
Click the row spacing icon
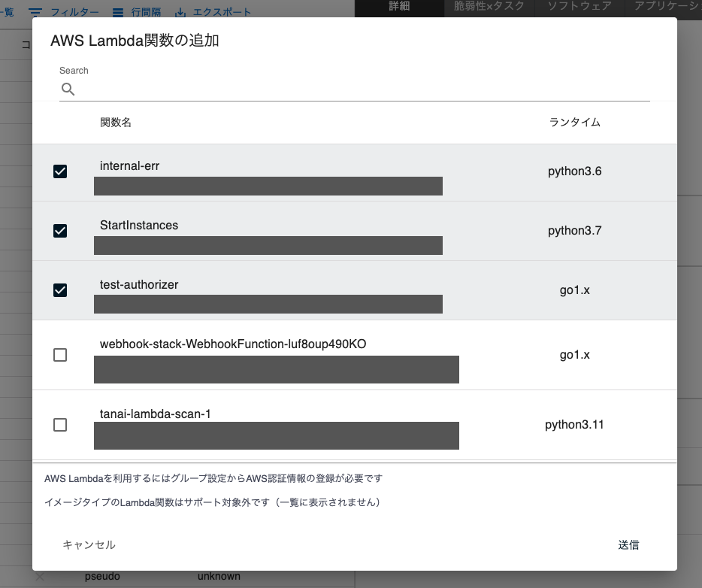118,13
